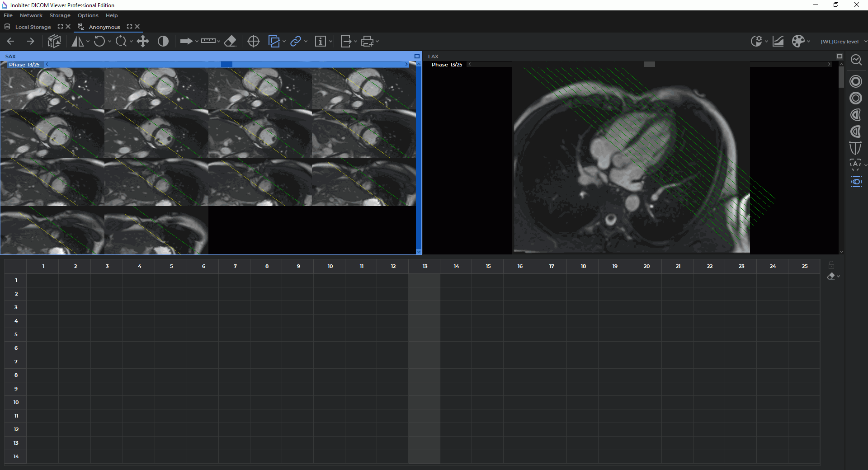Click the chart magnifier analysis icon

click(856, 60)
